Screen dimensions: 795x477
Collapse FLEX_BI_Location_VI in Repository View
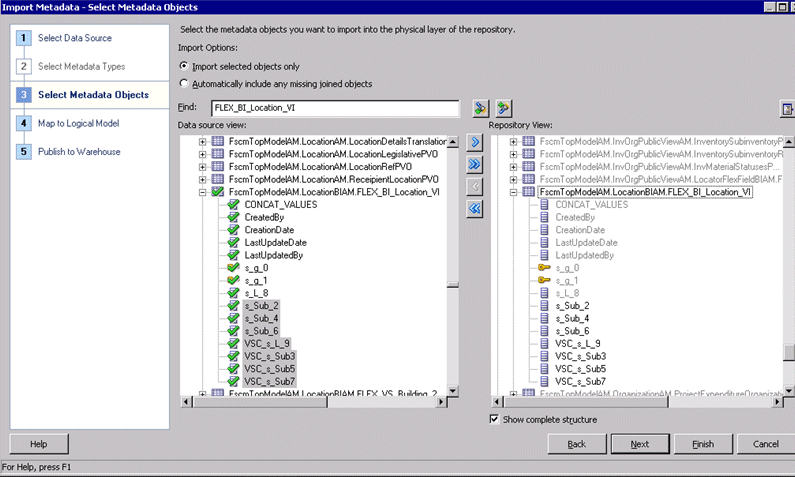513,192
